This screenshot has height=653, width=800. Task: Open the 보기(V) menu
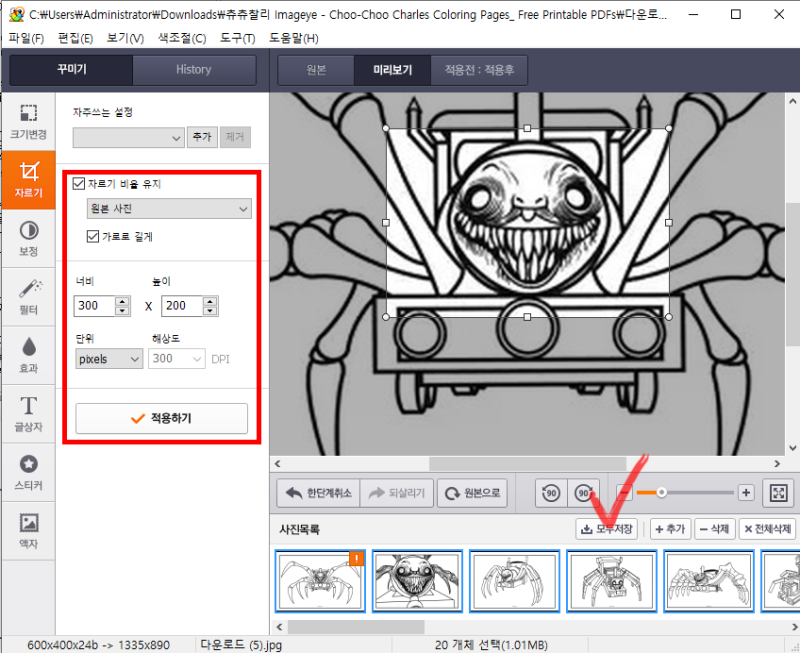(125, 38)
